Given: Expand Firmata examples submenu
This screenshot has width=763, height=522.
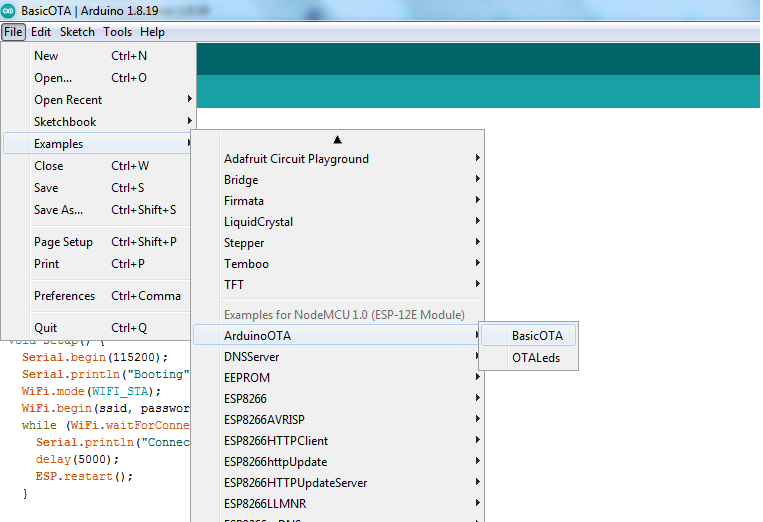Looking at the screenshot, I should [x=338, y=201].
